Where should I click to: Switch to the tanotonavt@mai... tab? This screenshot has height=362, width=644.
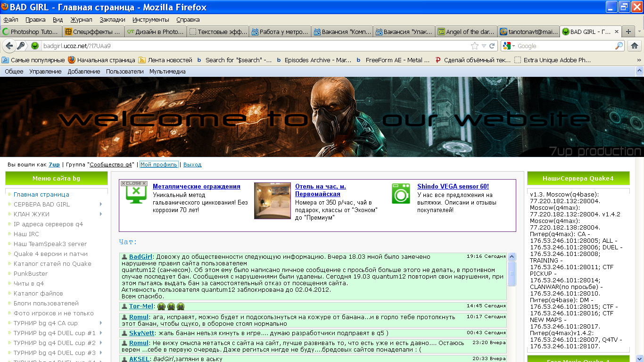tap(528, 32)
